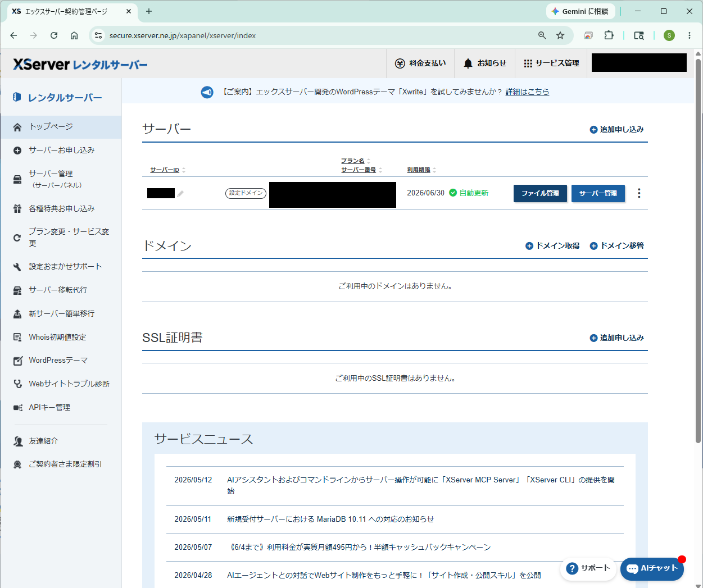703x588 pixels.
Task: Click person icon beside 友達紹介
Action: 18,441
